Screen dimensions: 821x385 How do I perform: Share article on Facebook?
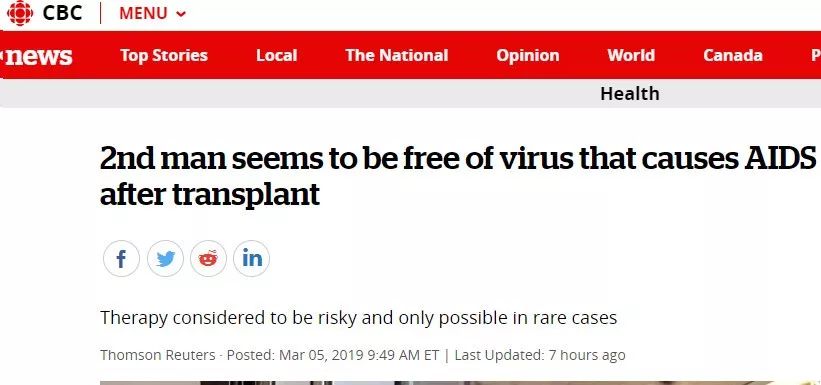[121, 259]
